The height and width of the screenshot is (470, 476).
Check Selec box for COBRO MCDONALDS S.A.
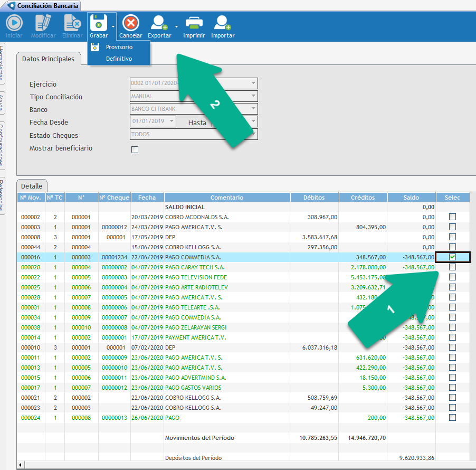coord(452,217)
